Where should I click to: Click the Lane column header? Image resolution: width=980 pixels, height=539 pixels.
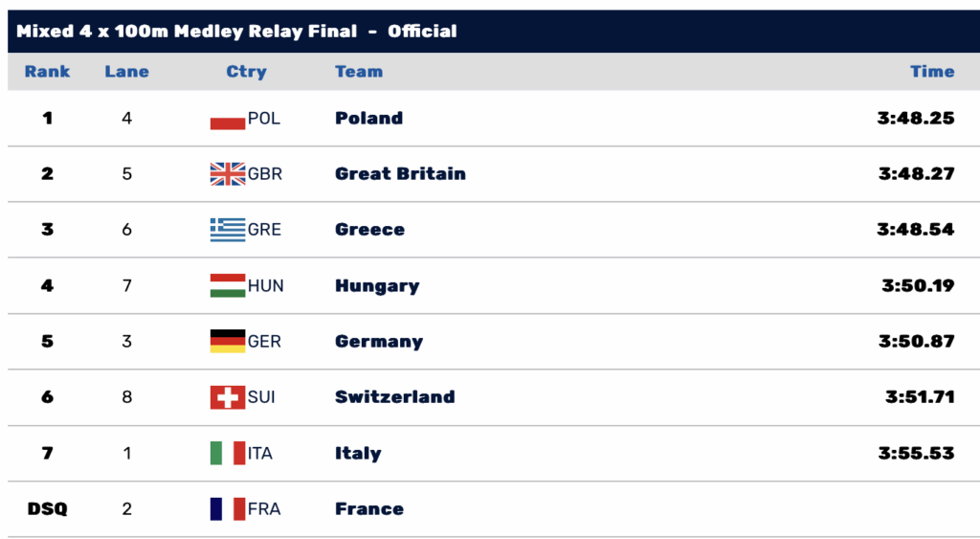coord(126,72)
